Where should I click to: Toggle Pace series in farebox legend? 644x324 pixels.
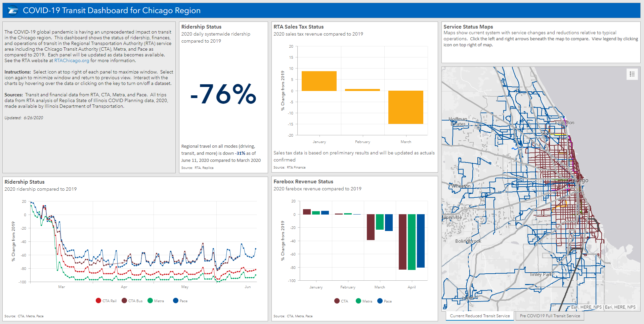[385, 301]
